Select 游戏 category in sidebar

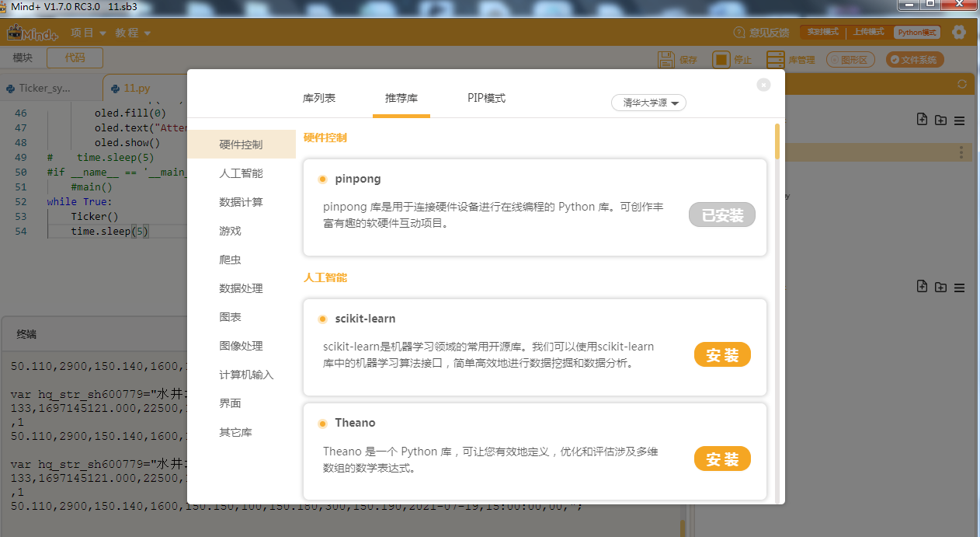231,231
